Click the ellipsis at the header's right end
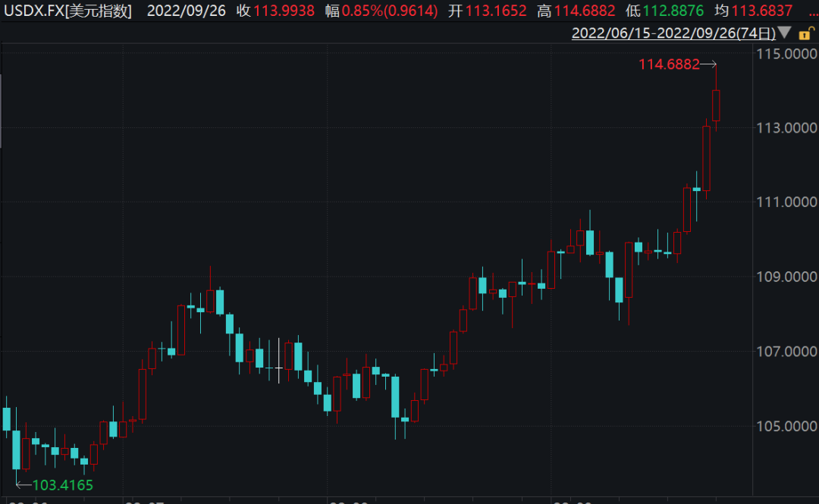 (x=813, y=13)
